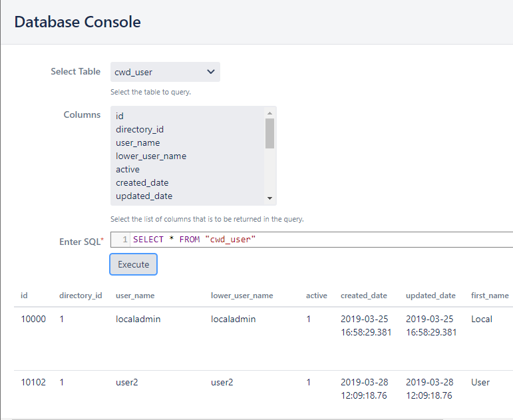
Task: Select the id column in Columns list
Action: (119, 116)
